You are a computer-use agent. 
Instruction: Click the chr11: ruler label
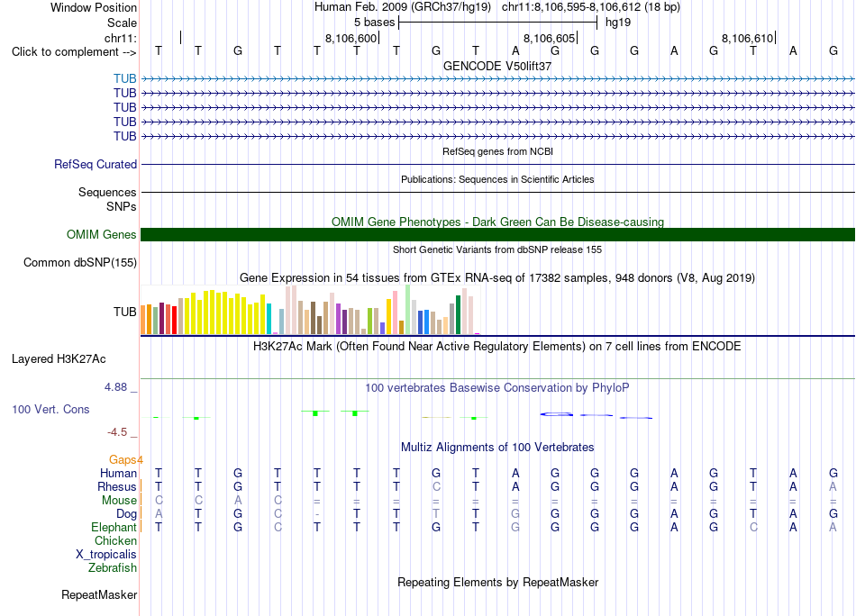120,38
